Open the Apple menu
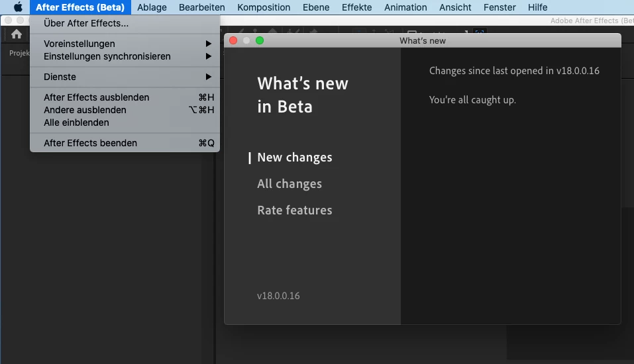Viewport: 634px width, 364px height. (18, 7)
